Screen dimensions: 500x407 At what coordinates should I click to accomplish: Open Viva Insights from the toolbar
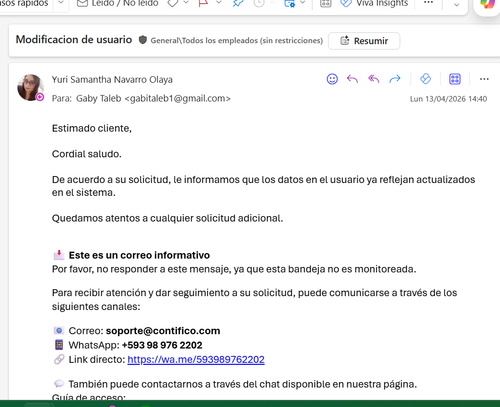[x=374, y=3]
